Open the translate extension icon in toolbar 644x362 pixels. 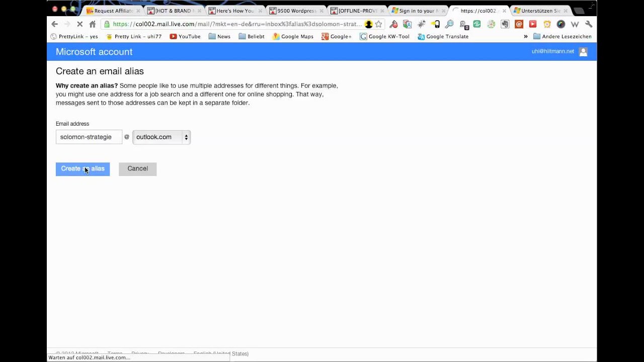tap(408, 24)
